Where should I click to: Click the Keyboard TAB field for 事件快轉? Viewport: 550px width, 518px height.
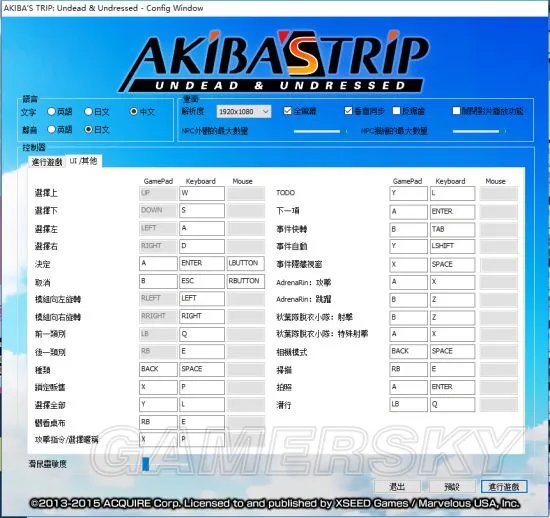tap(452, 229)
